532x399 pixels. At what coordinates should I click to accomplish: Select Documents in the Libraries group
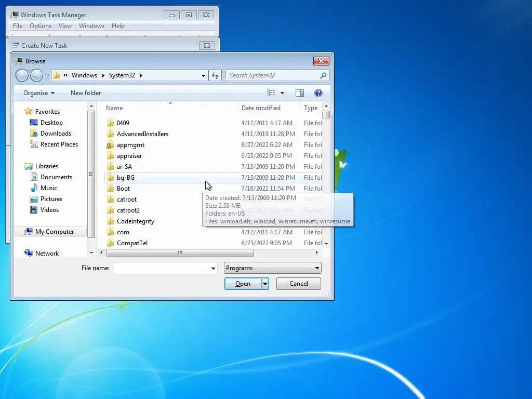(x=56, y=177)
